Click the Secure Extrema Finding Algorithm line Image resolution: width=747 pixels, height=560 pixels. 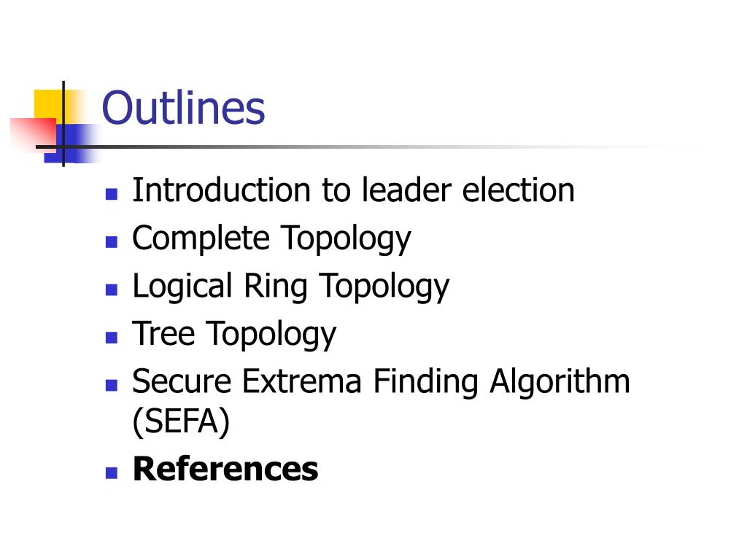click(381, 381)
